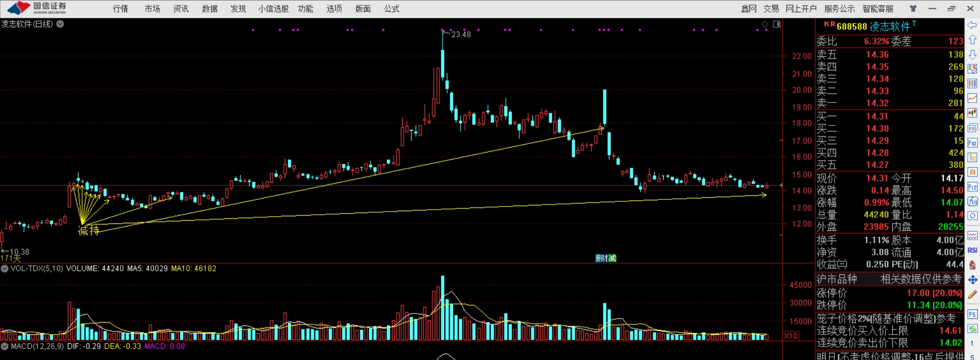
Task: Click the 跌停价 value 11.34 (20.0%)
Action: (x=934, y=305)
